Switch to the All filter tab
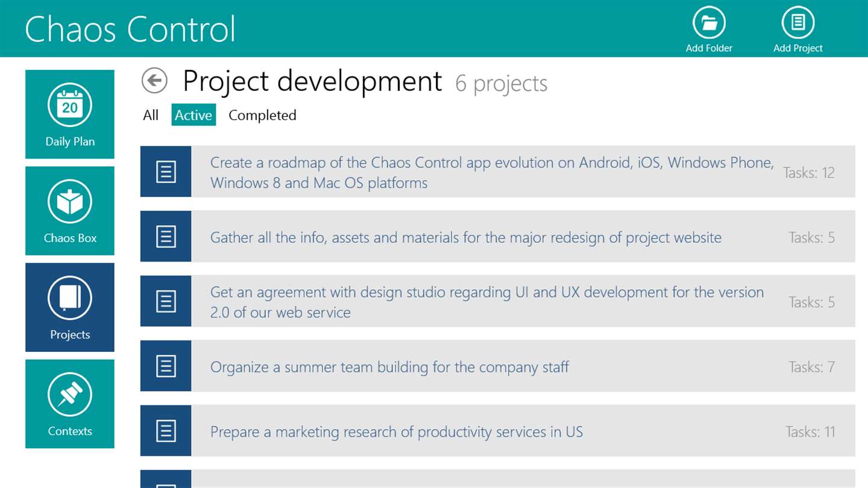Viewport: 868px width, 488px height. tap(151, 115)
